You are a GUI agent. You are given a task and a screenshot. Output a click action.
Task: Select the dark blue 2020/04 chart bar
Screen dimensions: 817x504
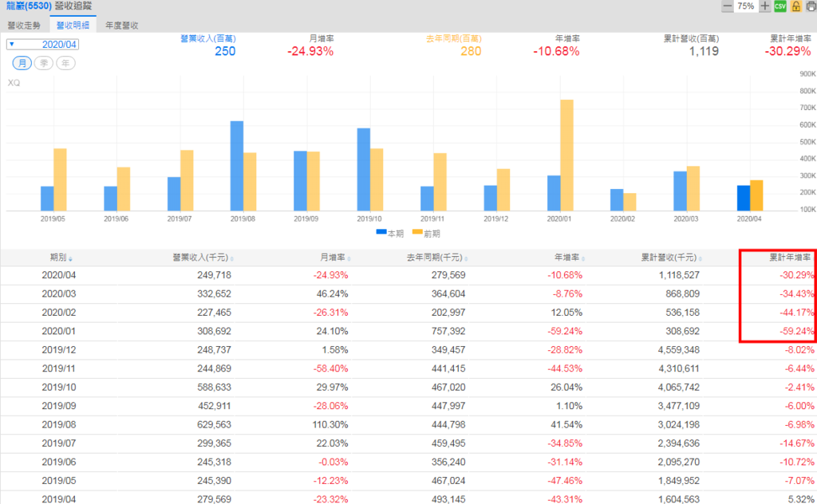[x=744, y=198]
